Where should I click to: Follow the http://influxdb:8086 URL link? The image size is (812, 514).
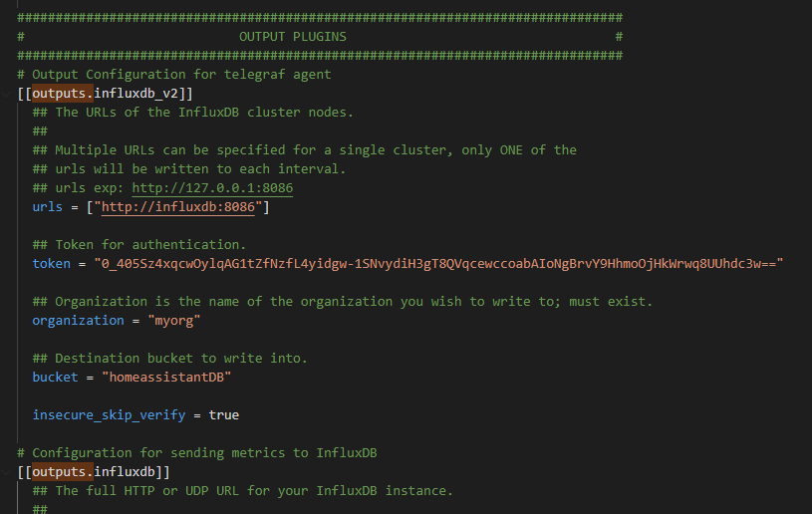click(x=178, y=207)
